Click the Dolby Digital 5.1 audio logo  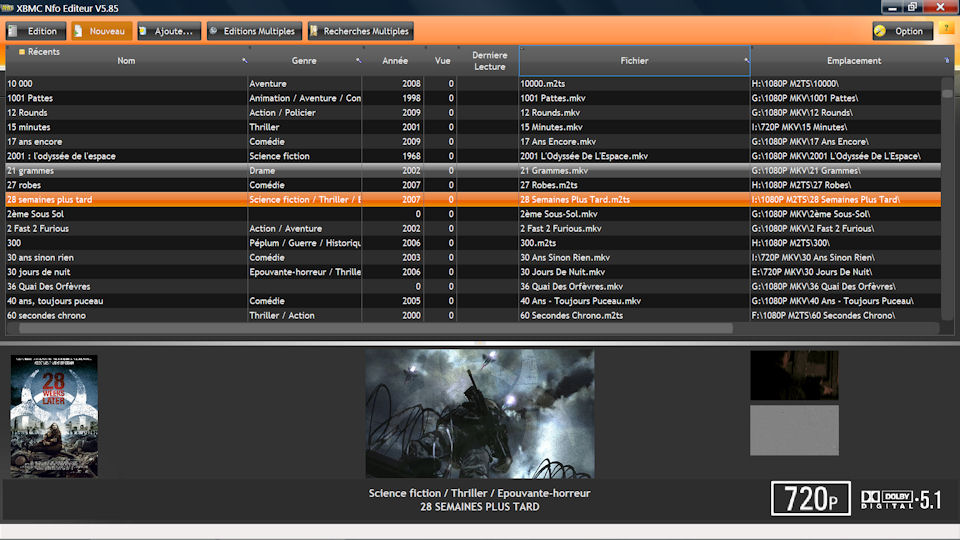click(x=900, y=500)
